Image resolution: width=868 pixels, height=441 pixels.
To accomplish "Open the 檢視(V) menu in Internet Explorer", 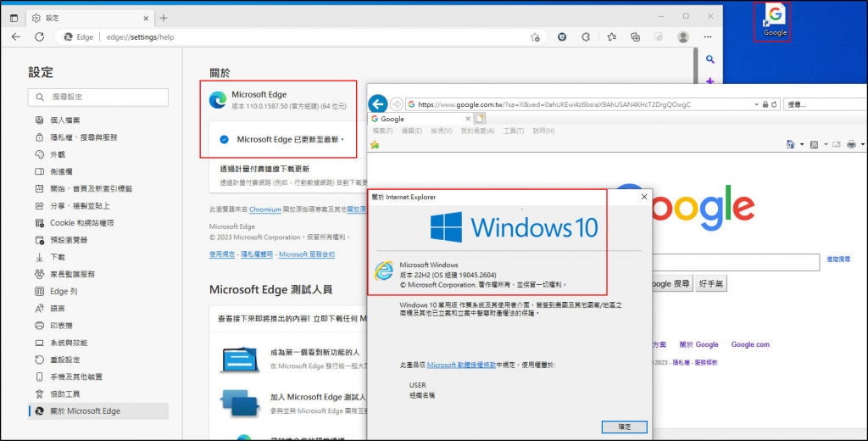I will 441,131.
